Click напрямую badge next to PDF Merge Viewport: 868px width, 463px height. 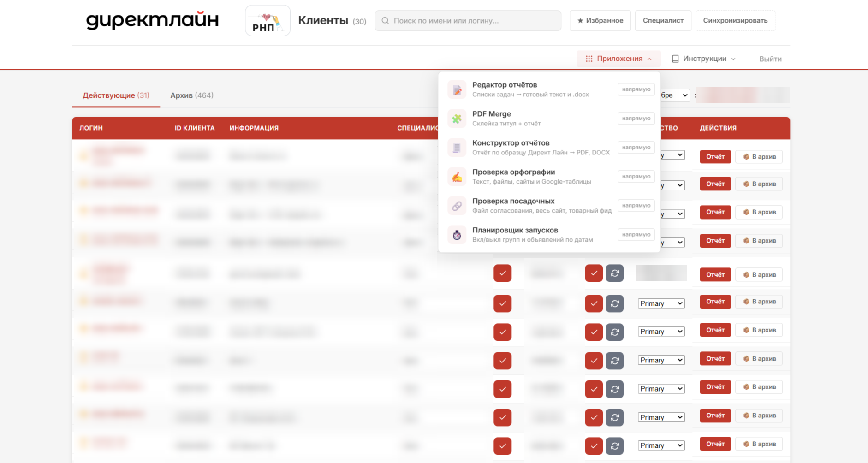coord(636,119)
